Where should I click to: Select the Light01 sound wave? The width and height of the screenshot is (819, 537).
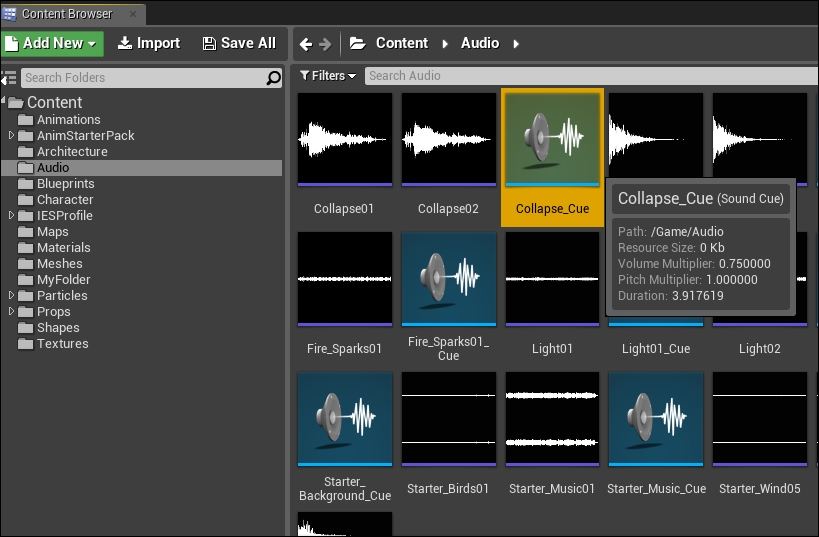tap(552, 279)
